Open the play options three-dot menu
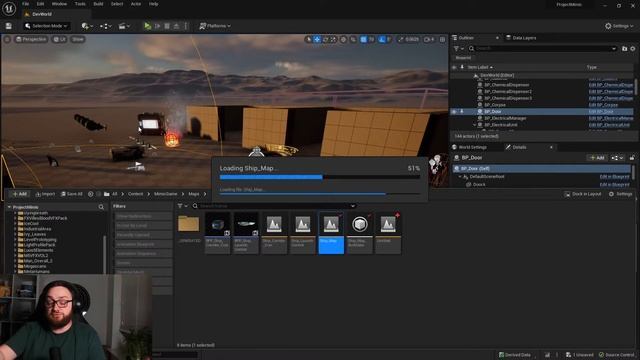The height and width of the screenshot is (360, 640). [186, 26]
